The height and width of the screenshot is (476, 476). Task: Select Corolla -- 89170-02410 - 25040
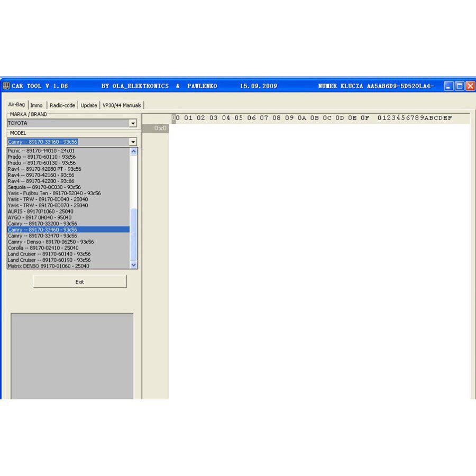coord(68,248)
